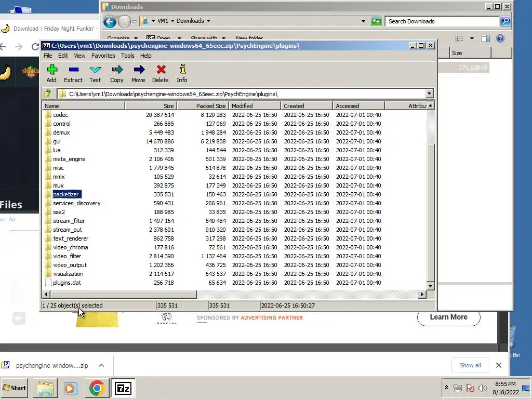This screenshot has height=399, width=532.
Task: Click the Back arrow in Downloads window
Action: click(110, 22)
